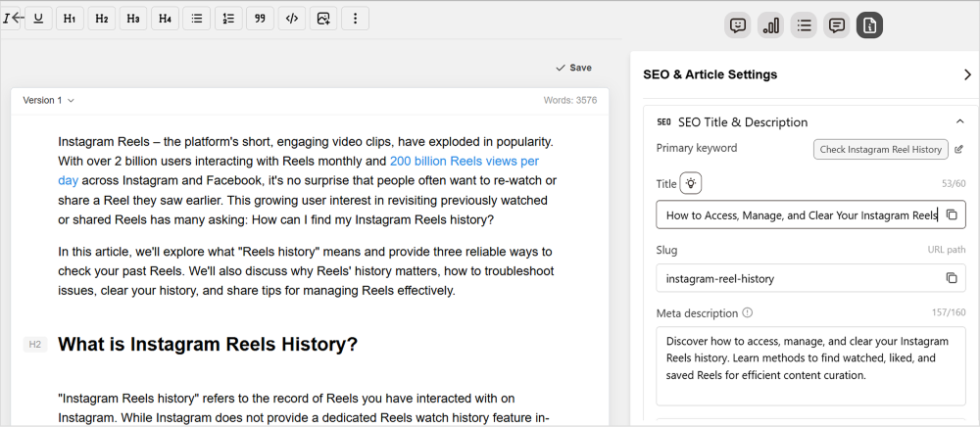
Task: Open the AI chat assistant panel
Action: 738,24
